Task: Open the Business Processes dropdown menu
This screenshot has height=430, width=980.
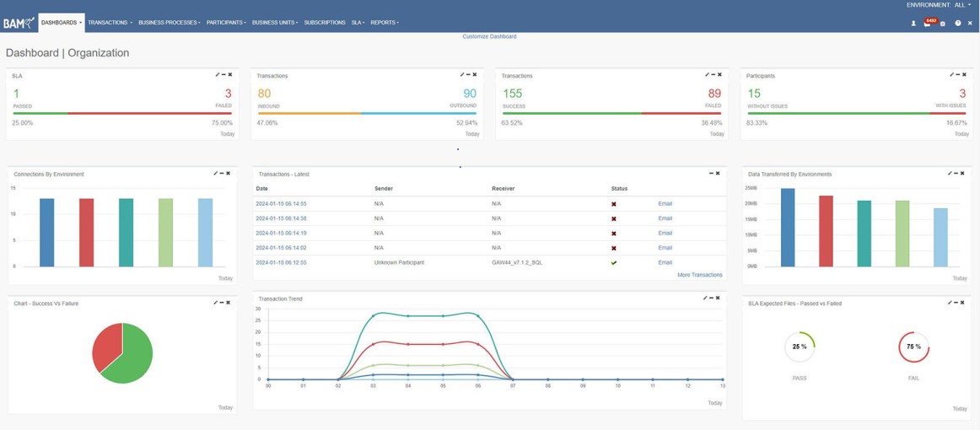Action: click(169, 23)
